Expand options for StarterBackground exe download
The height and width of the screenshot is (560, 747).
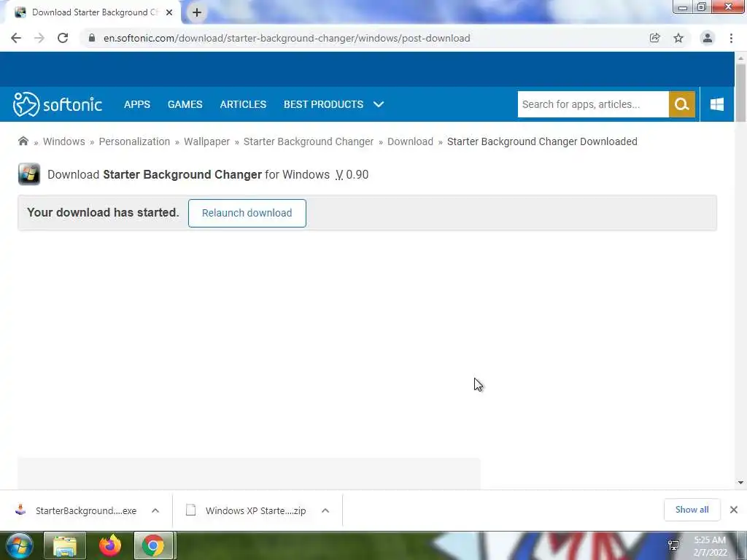pos(155,510)
